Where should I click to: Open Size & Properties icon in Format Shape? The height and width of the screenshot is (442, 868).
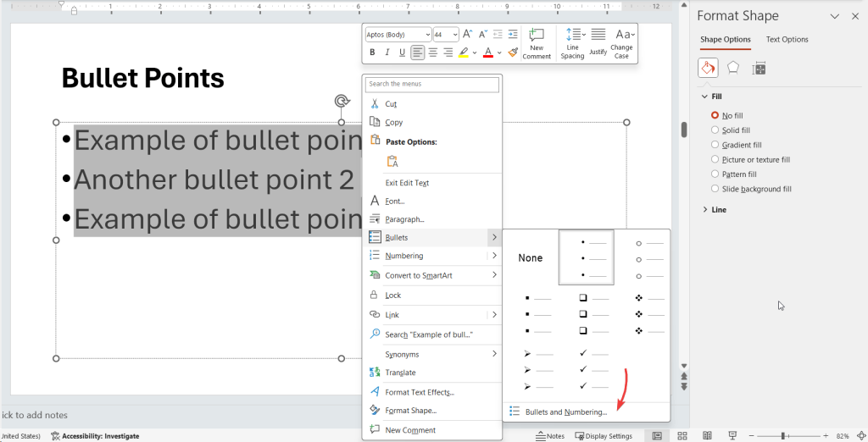click(x=759, y=68)
